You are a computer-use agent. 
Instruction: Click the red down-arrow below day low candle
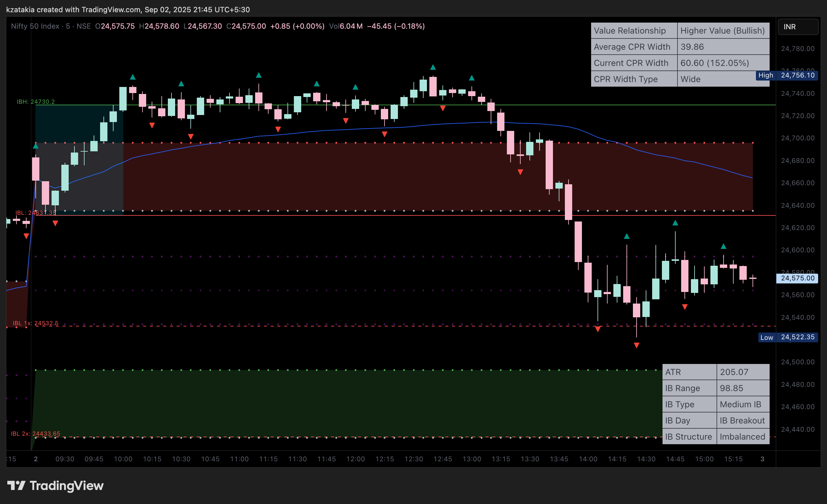point(636,345)
